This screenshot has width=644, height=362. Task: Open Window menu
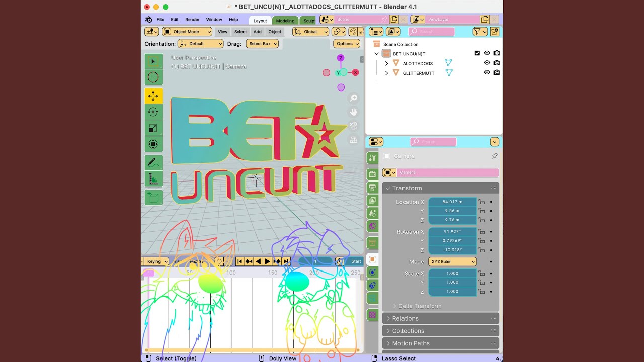(214, 20)
